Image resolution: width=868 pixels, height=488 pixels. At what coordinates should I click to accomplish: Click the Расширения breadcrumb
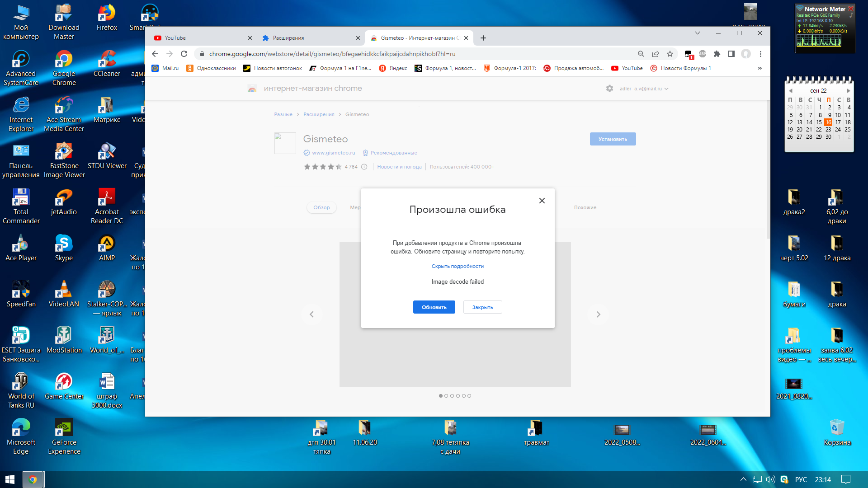319,114
